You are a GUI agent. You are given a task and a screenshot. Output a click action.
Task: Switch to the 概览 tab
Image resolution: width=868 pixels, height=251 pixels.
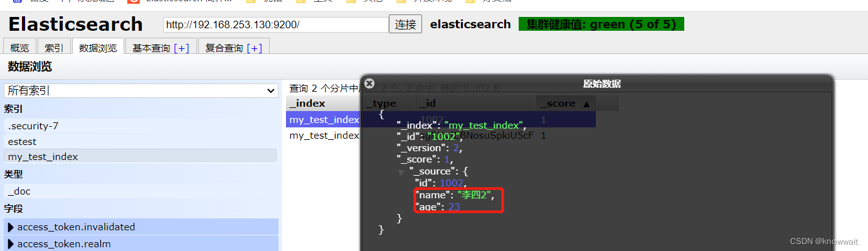[19, 48]
